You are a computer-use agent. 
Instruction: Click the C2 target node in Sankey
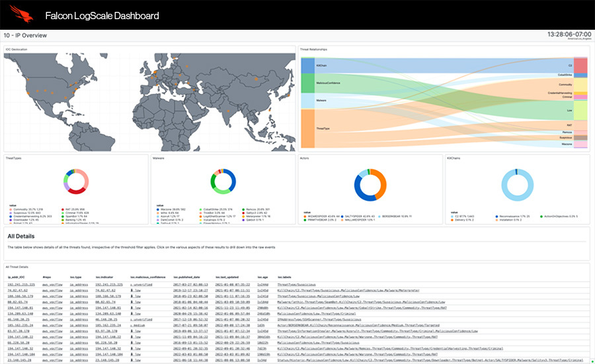click(x=580, y=65)
